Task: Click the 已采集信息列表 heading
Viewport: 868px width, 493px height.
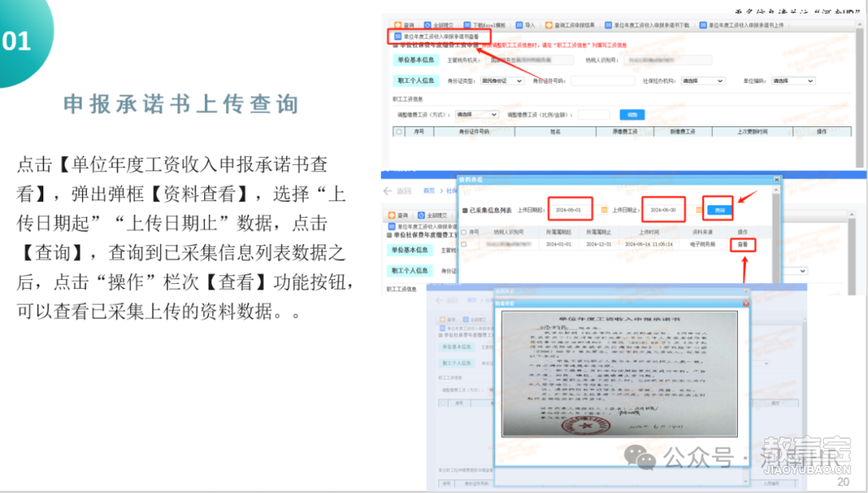Action: point(490,211)
